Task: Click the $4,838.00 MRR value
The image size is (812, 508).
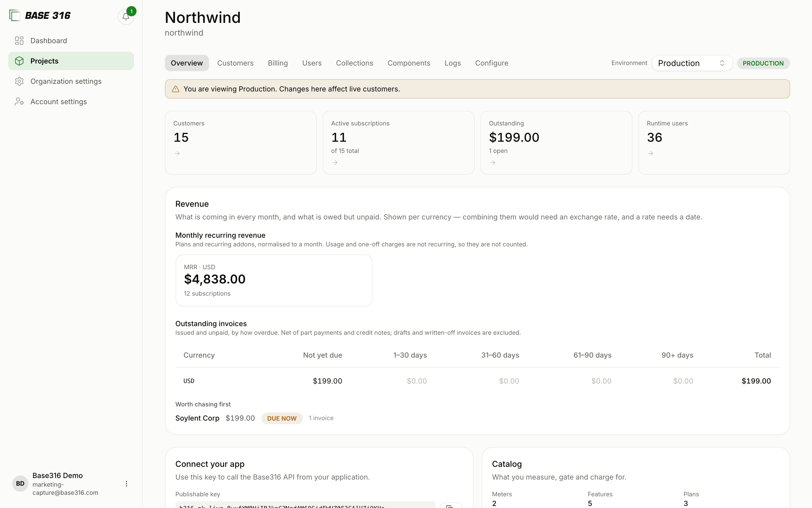Action: pos(215,279)
